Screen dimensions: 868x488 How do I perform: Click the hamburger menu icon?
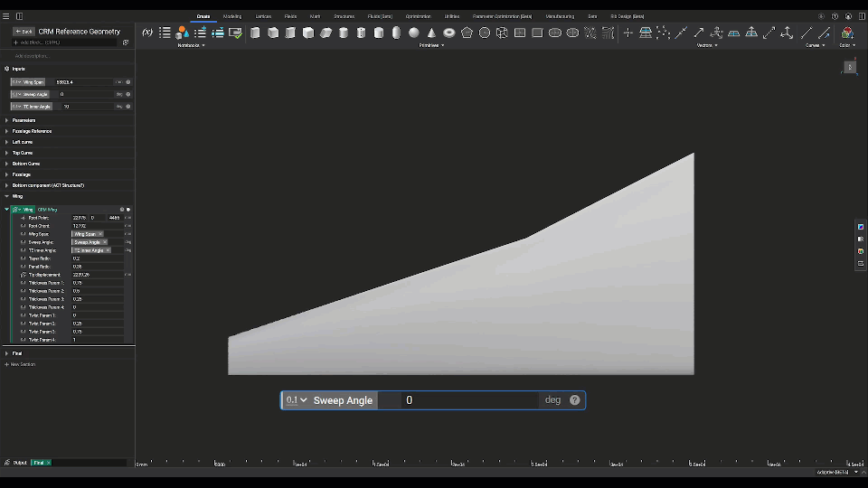coord(5,16)
